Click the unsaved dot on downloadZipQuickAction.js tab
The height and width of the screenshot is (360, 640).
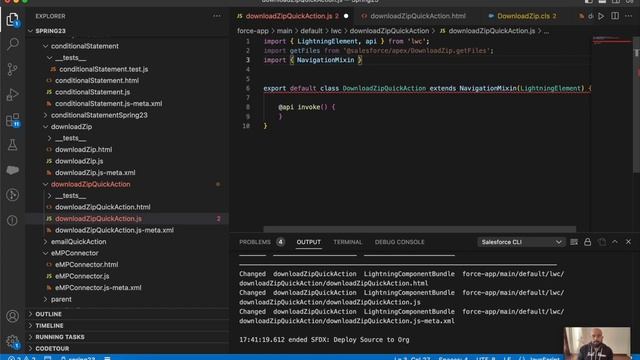pos(346,16)
